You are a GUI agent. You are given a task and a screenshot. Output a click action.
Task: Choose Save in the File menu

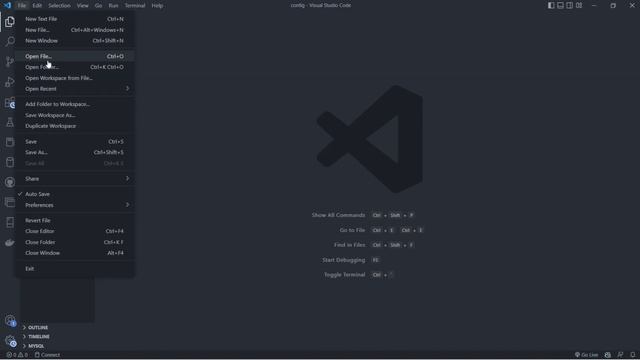click(x=75, y=141)
